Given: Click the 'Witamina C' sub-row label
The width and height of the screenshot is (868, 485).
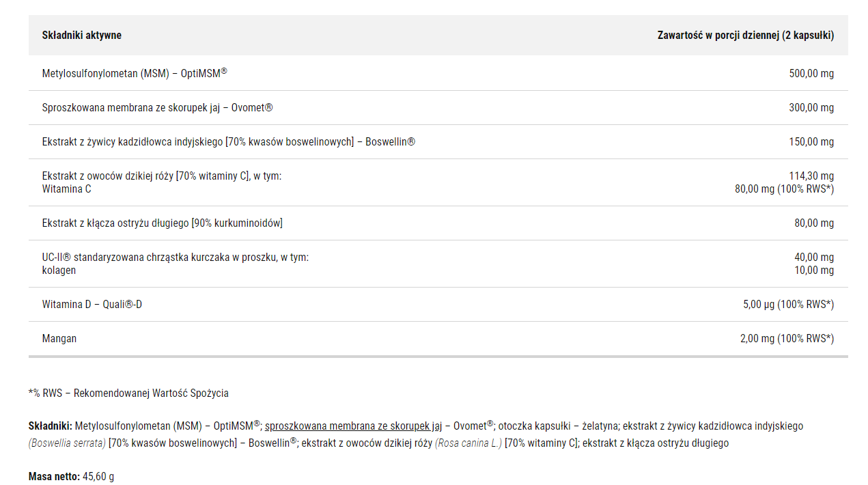Looking at the screenshot, I should pyautogui.click(x=66, y=189).
